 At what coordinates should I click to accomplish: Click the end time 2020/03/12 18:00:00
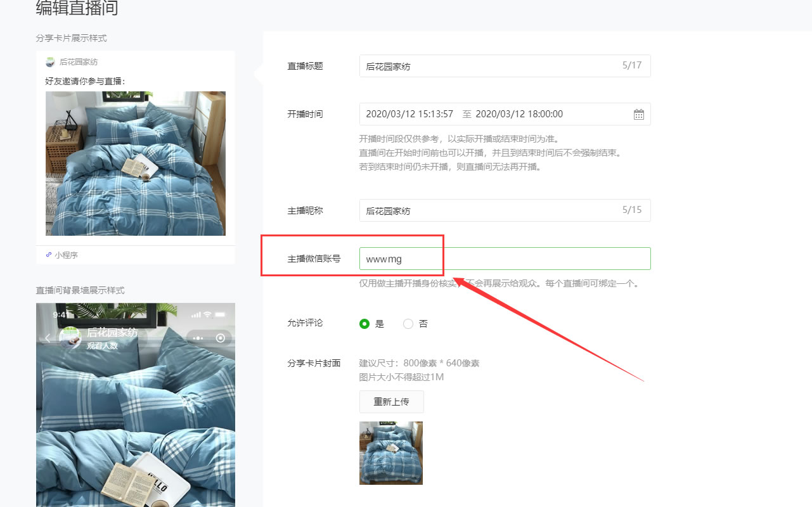[519, 114]
